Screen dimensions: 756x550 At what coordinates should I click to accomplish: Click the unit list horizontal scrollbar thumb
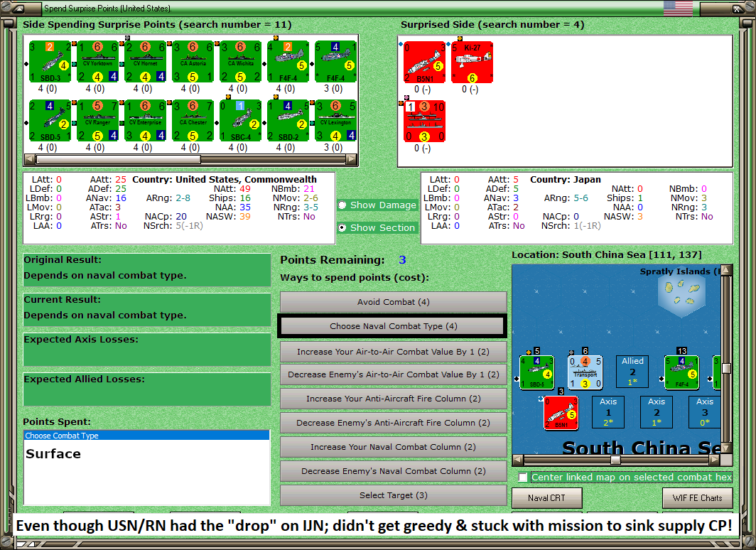click(119, 159)
